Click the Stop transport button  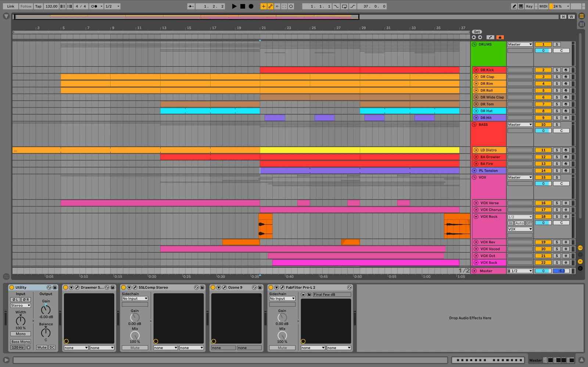(x=243, y=6)
